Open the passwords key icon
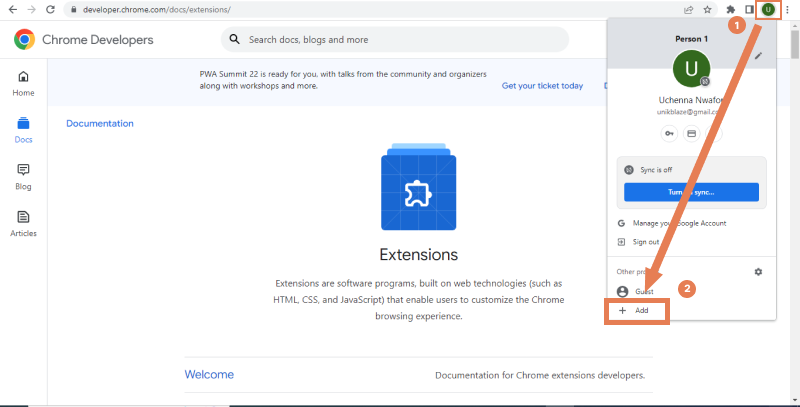 (x=669, y=134)
